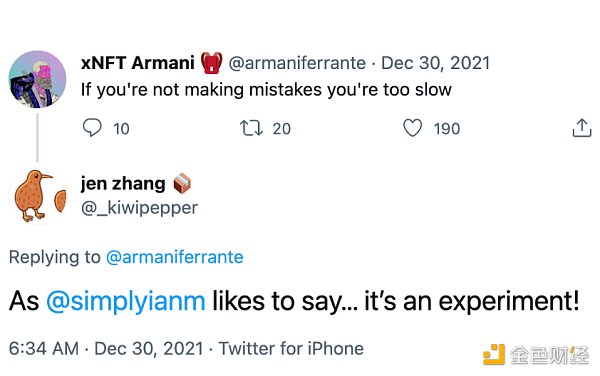Click the Twitter for iPhone source label

pyautogui.click(x=291, y=348)
